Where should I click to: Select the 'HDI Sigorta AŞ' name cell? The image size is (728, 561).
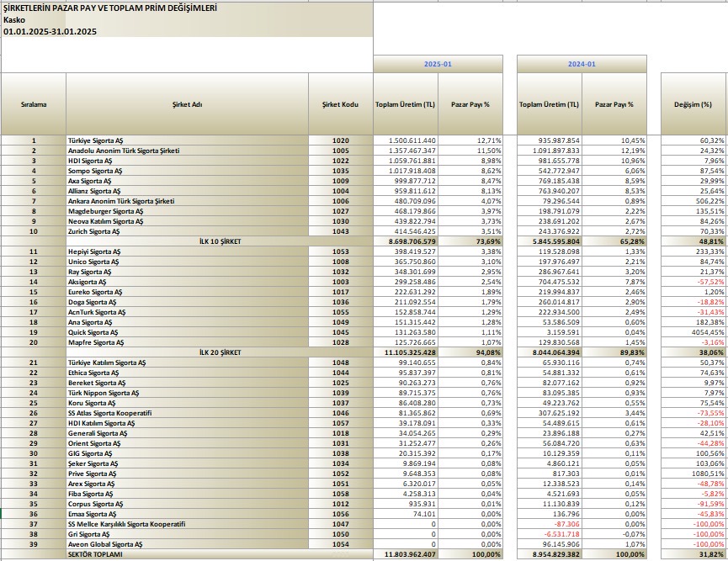187,161
